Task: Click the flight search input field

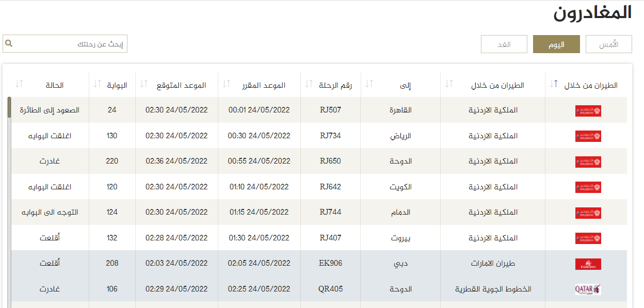Action: tap(70, 44)
